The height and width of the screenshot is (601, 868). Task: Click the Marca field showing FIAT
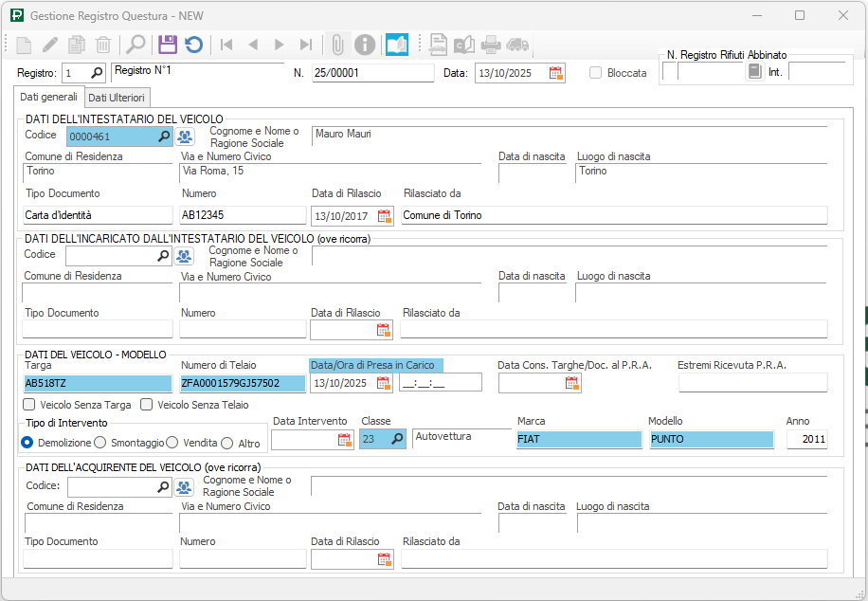point(578,440)
